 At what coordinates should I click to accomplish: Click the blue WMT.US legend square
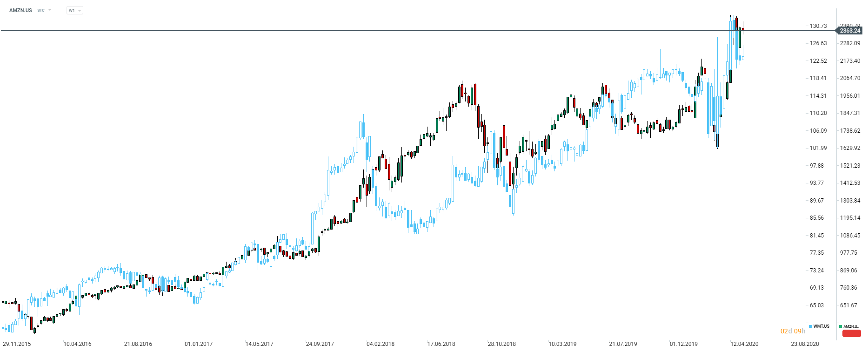[x=810, y=326]
